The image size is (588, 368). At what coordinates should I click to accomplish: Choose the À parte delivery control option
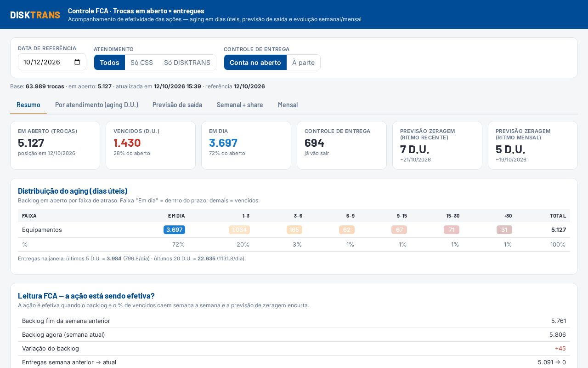[x=303, y=63]
